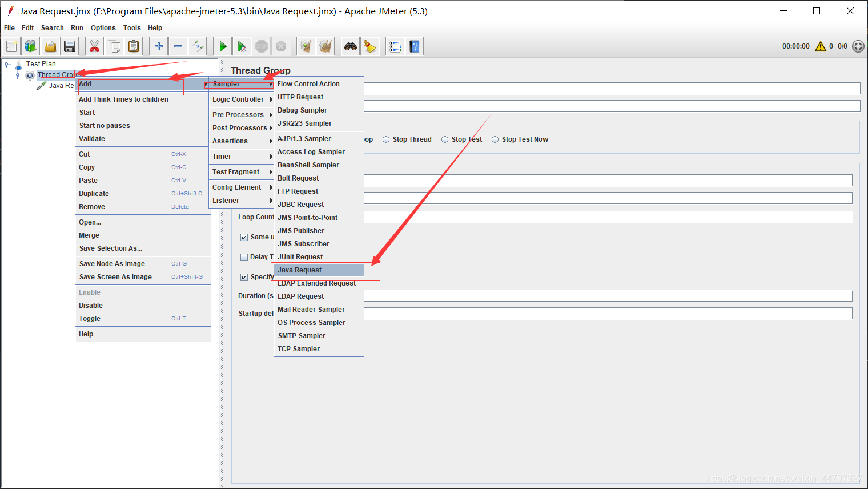868x489 pixels.
Task: Expand the Post Processors submenu
Action: click(x=242, y=128)
